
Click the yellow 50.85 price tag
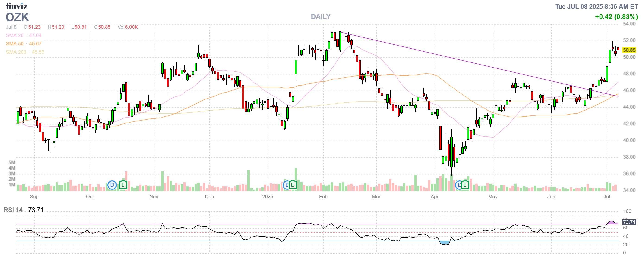(629, 50)
